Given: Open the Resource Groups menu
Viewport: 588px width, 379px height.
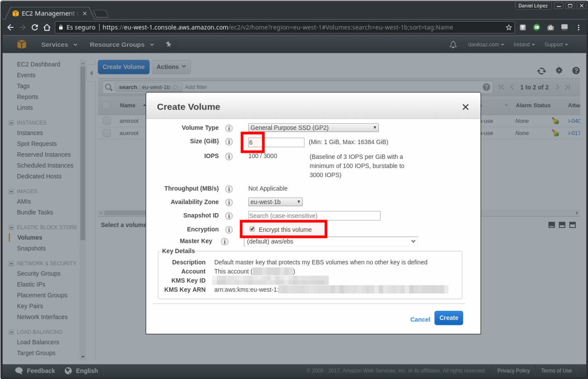Looking at the screenshot, I should (122, 45).
